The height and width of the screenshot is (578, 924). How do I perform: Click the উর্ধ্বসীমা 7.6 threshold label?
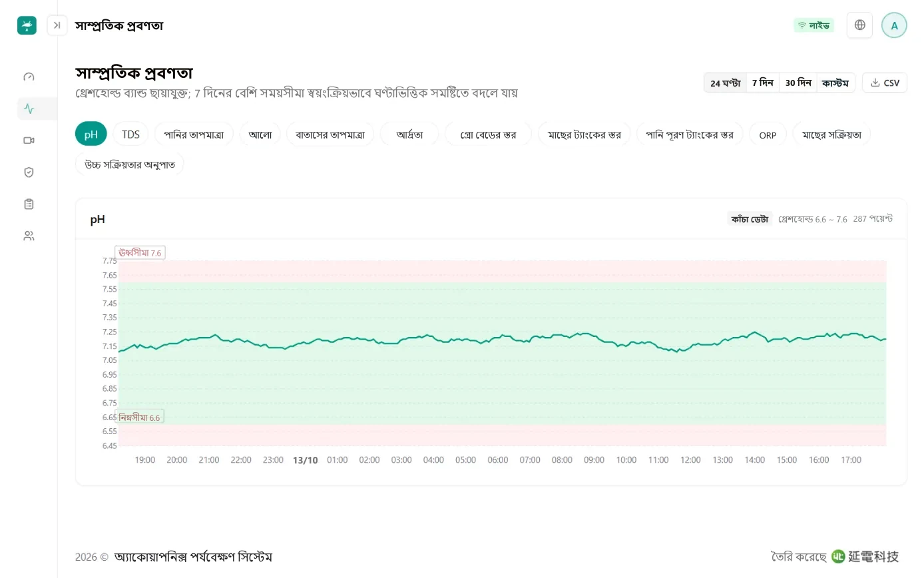click(140, 253)
